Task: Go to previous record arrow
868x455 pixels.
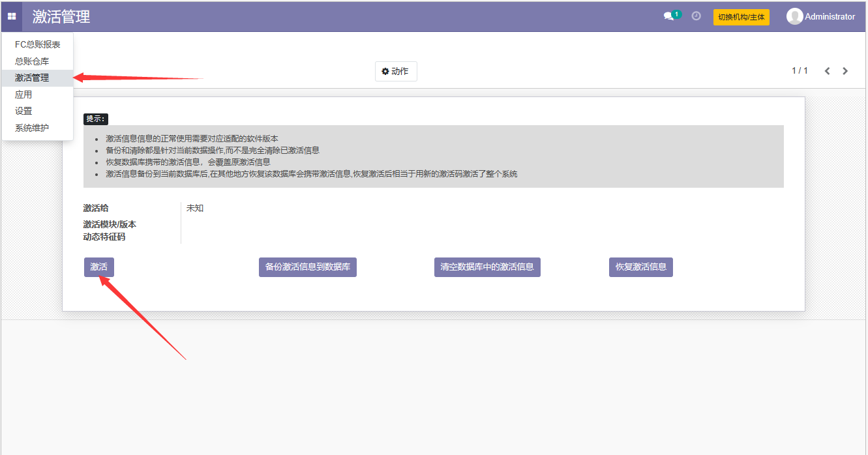Action: point(827,71)
